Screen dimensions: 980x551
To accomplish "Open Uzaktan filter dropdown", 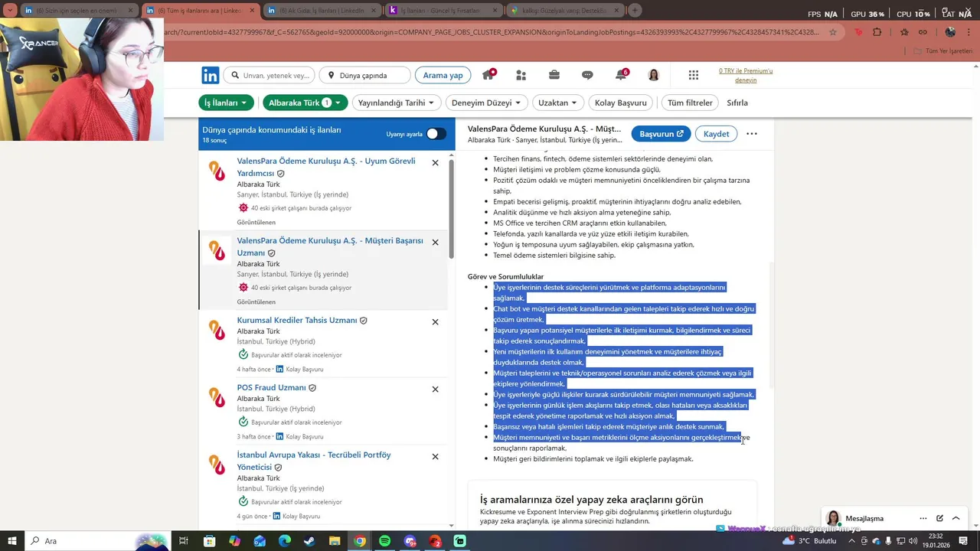I will [x=558, y=103].
